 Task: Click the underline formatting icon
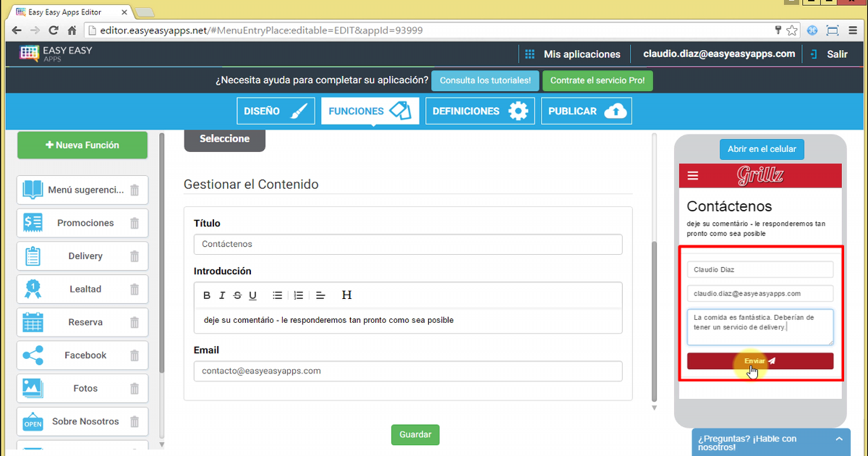[252, 295]
